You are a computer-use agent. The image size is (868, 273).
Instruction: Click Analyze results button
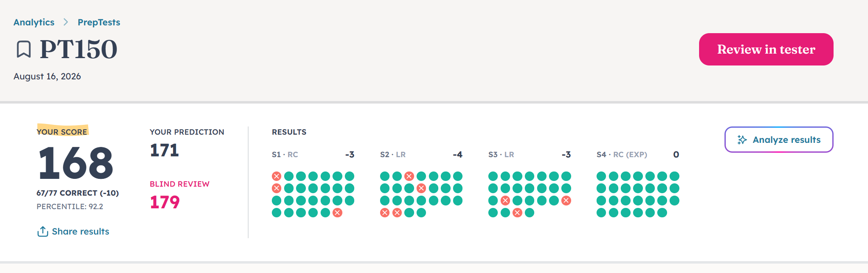(779, 140)
